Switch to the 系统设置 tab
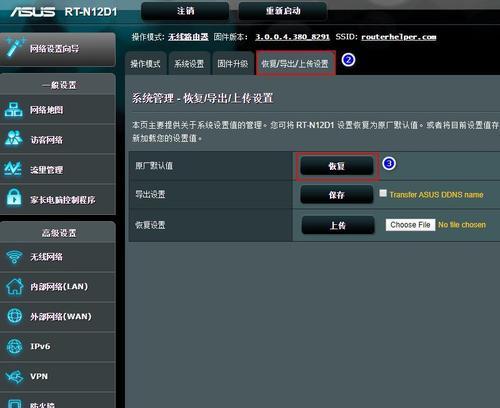 [x=189, y=63]
